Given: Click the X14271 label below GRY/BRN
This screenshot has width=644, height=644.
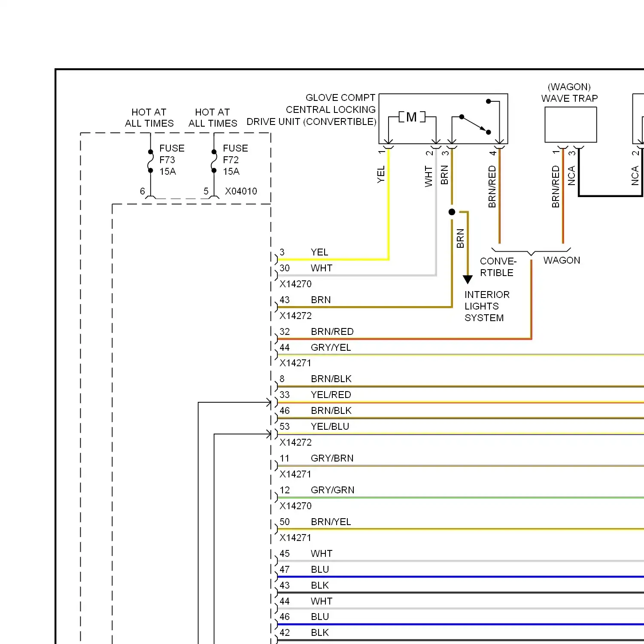Looking at the screenshot, I should click(x=295, y=474).
